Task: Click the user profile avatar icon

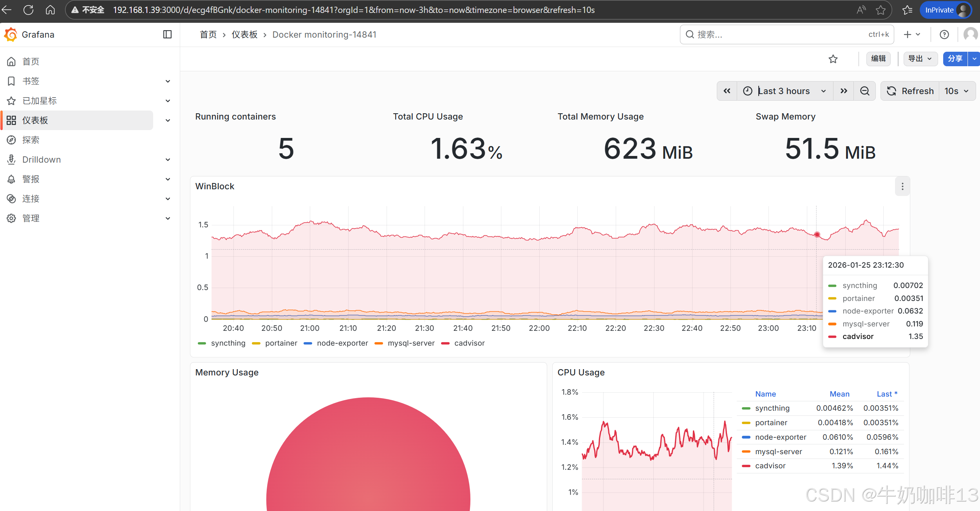Action: coord(970,34)
